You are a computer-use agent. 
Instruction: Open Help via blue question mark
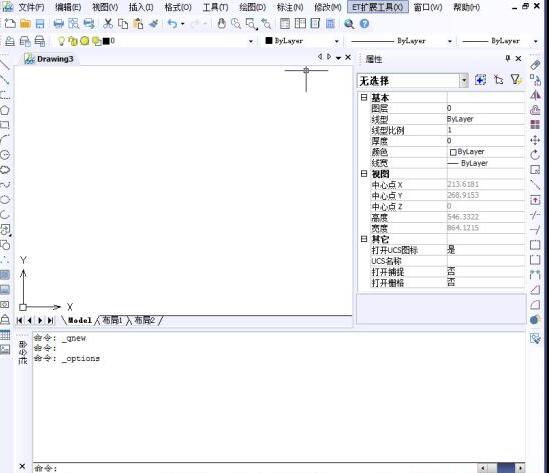point(364,24)
